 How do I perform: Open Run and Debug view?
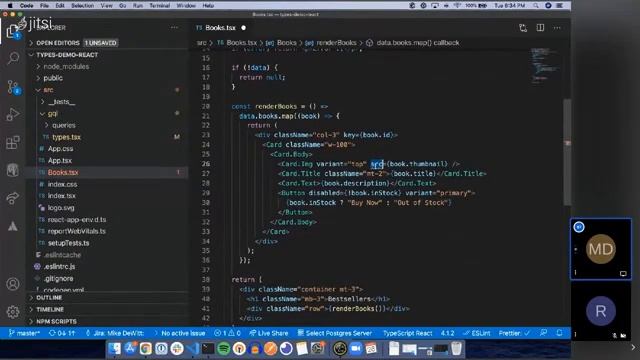tap(13, 114)
